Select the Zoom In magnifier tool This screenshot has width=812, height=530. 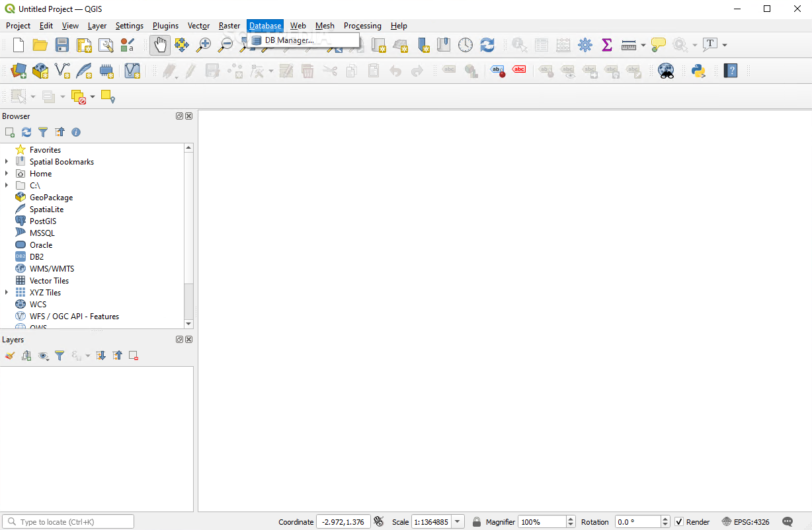point(204,45)
